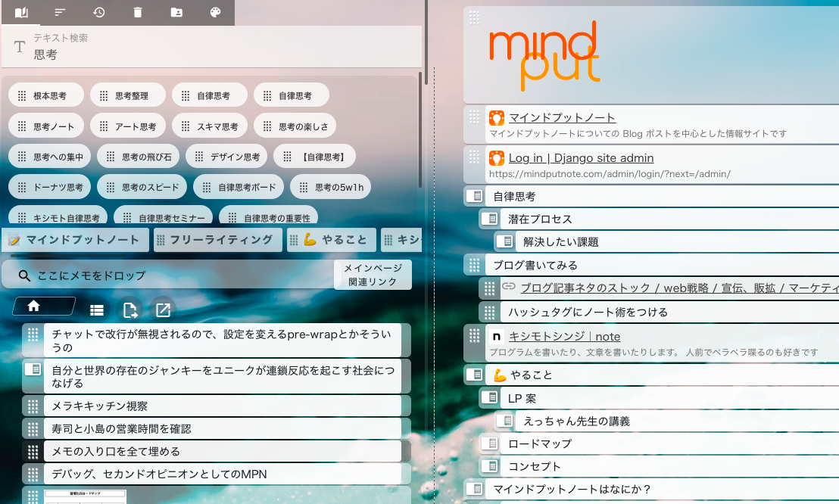Expand the 自律思考 page icon in right panel
This screenshot has height=504, width=839.
[475, 196]
